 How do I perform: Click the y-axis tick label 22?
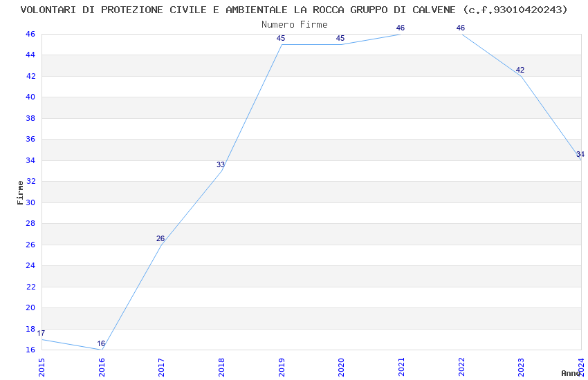[30, 287]
